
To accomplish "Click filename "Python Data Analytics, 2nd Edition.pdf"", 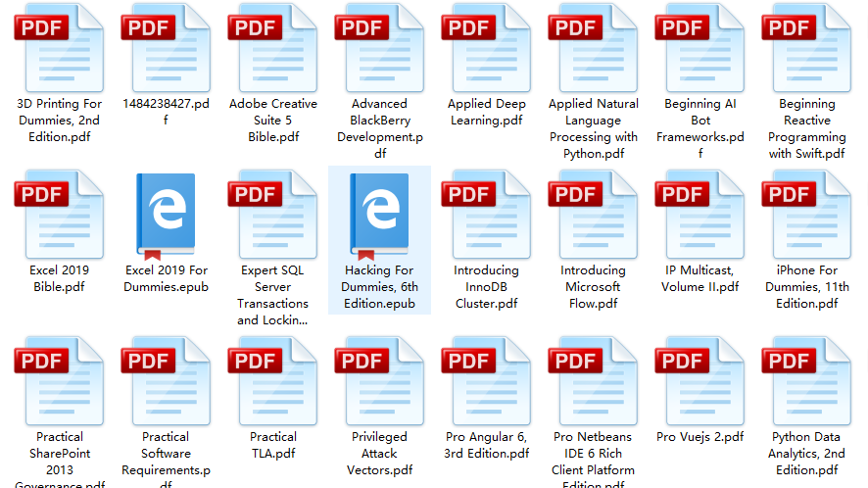I will [807, 454].
